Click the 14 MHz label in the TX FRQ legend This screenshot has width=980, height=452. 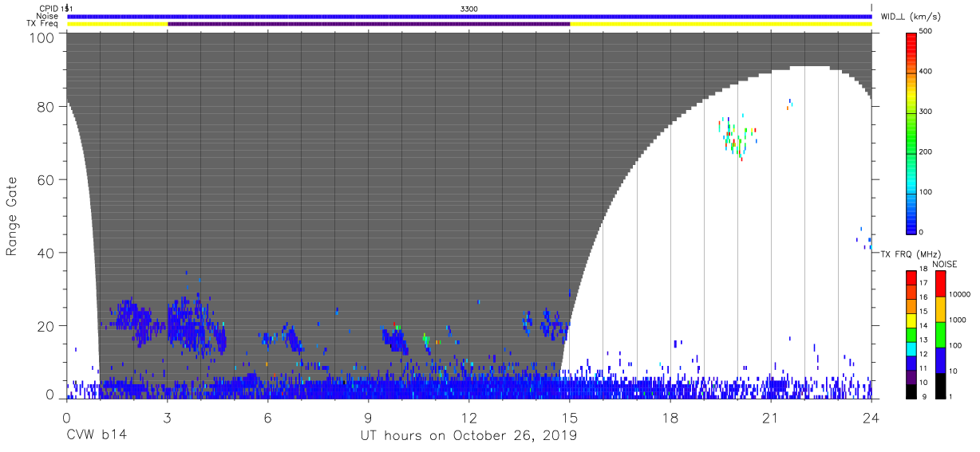click(923, 326)
